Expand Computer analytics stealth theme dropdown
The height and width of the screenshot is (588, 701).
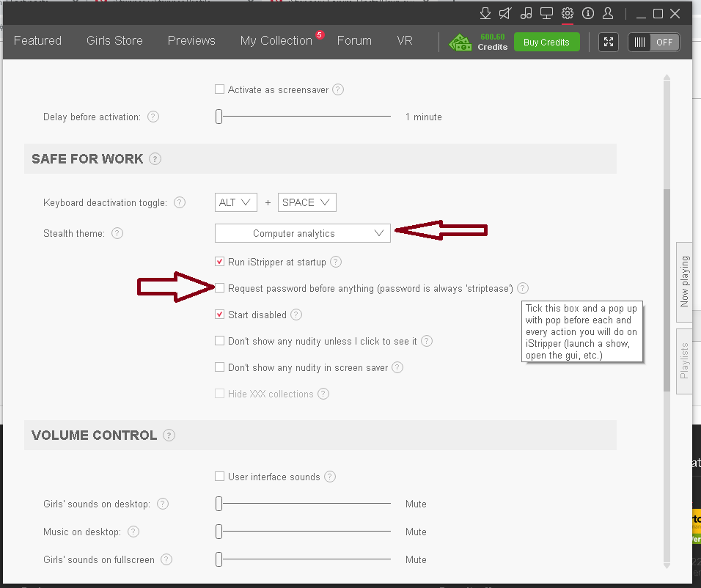(x=303, y=233)
